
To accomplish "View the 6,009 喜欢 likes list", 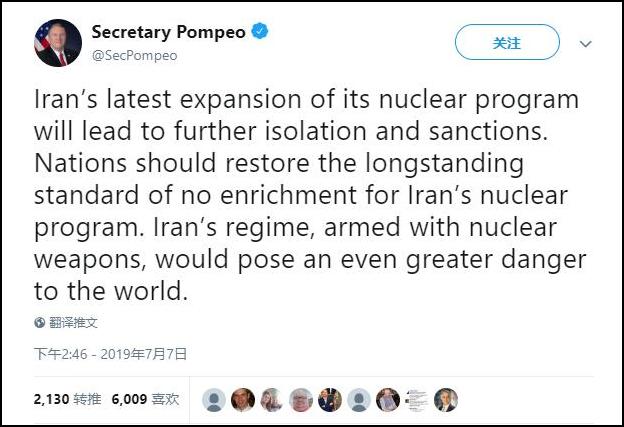I will point(145,399).
